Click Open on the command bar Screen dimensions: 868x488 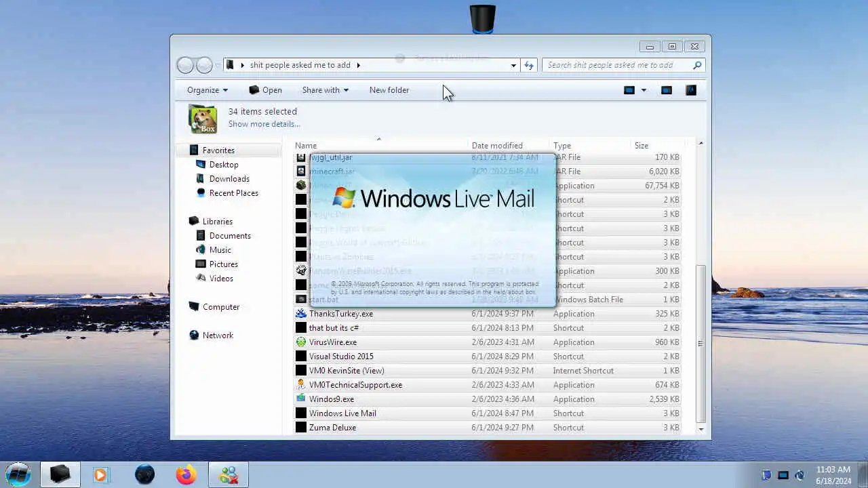click(265, 90)
